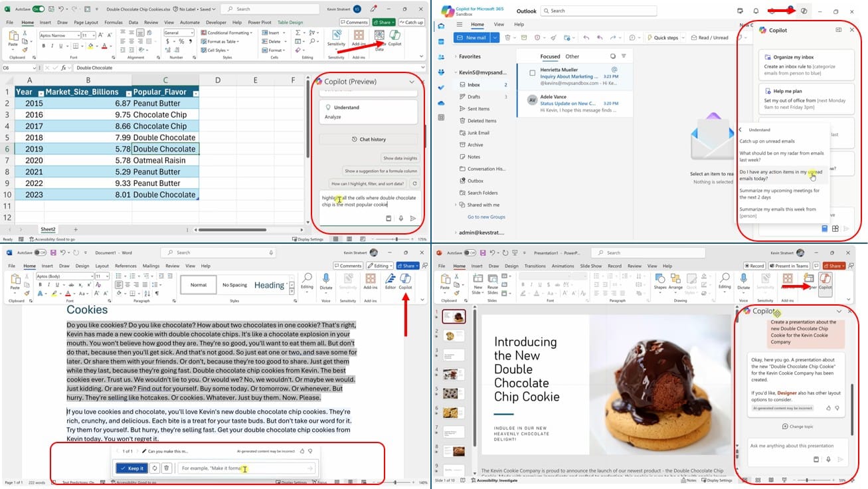The width and height of the screenshot is (868, 489).
Task: Open the Popular_Flavor column filter dropdown
Action: coord(195,93)
